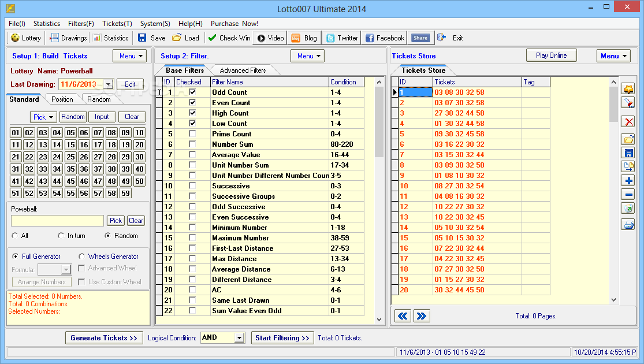The height and width of the screenshot is (364, 644).
Task: Switch to the Random tab
Action: (99, 99)
